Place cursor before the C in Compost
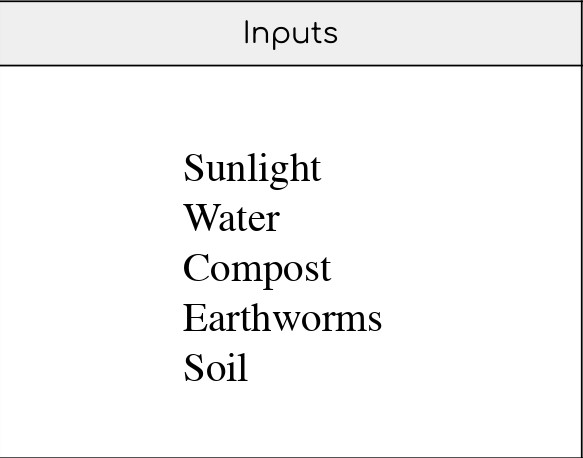583x458 pixels. click(183, 270)
